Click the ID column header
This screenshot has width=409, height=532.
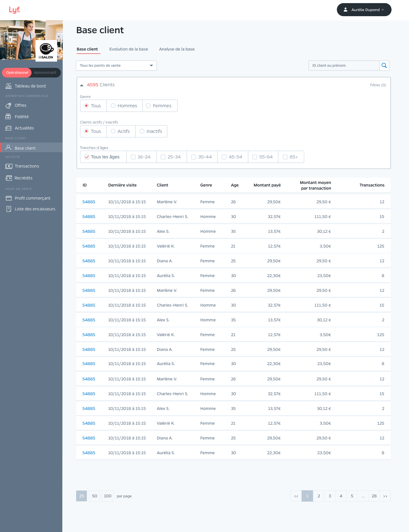[x=85, y=185]
